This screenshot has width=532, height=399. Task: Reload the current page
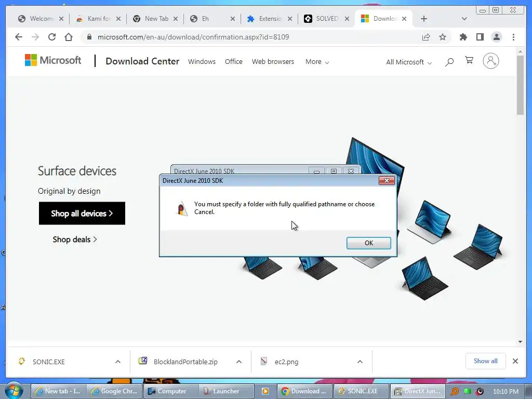click(52, 37)
